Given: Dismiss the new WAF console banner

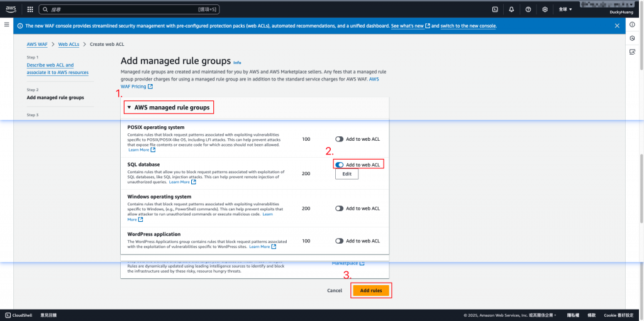Looking at the screenshot, I should tap(617, 26).
